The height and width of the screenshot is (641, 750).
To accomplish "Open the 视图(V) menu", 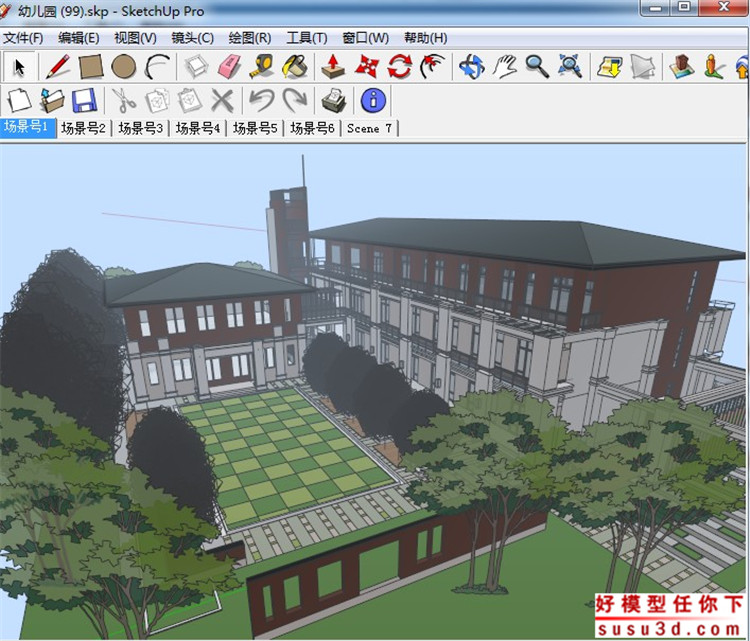I will (135, 38).
